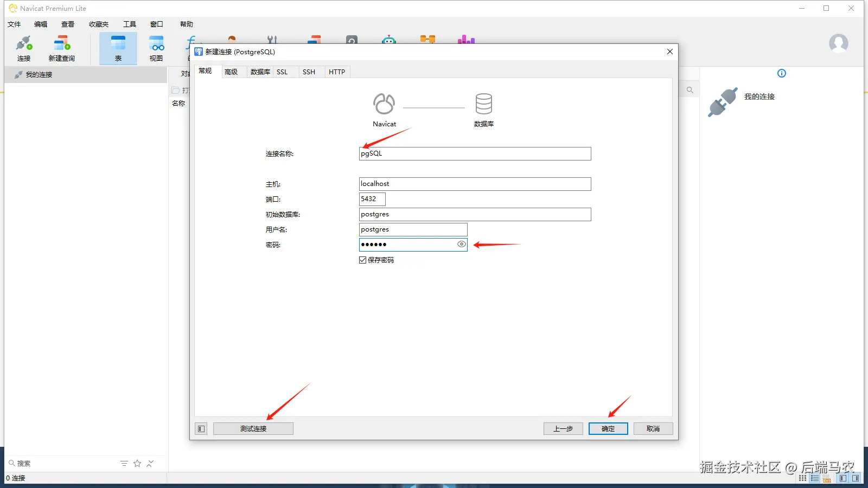Click the 端口 field containing 5432

[372, 200]
